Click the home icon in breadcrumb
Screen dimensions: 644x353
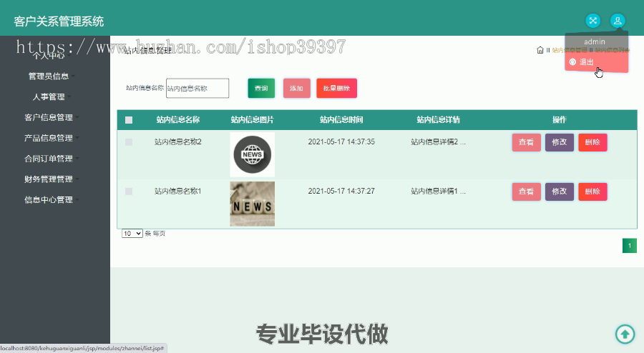tap(540, 50)
